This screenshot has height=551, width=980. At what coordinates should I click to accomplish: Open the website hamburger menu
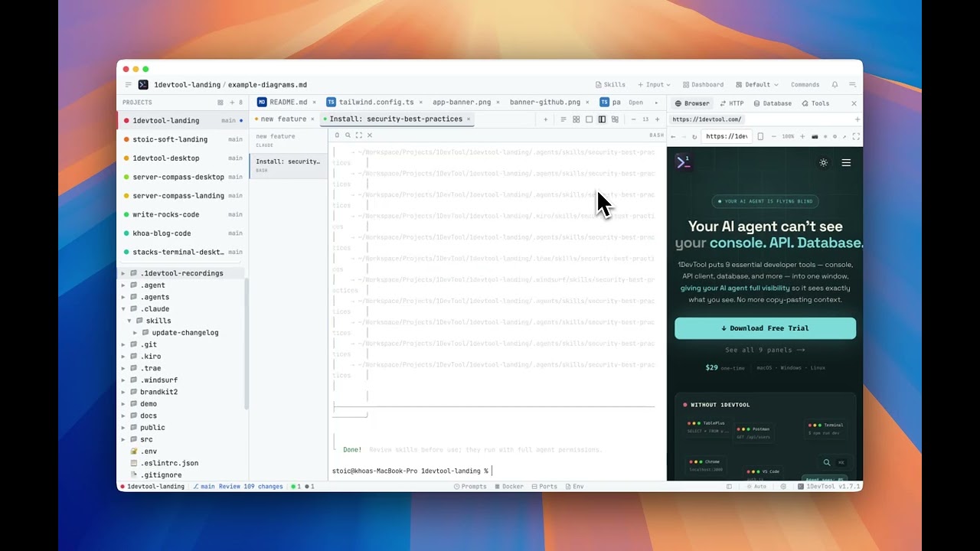pos(846,162)
